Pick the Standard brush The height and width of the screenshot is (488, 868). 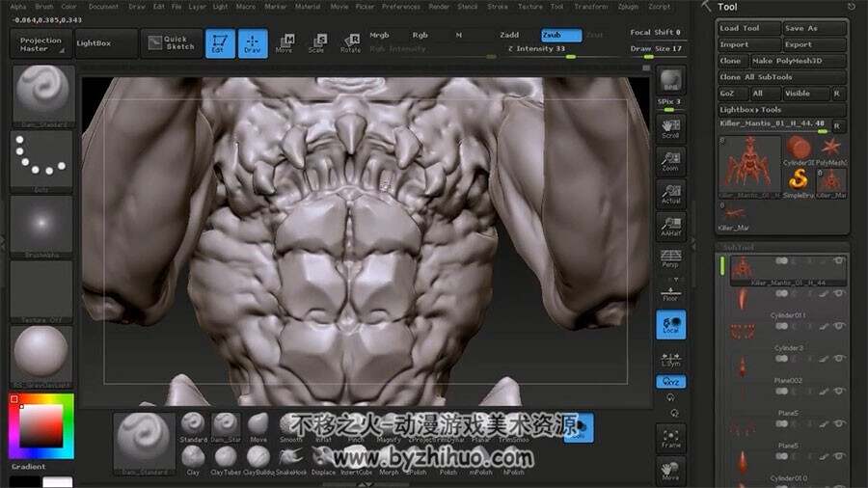tap(193, 427)
